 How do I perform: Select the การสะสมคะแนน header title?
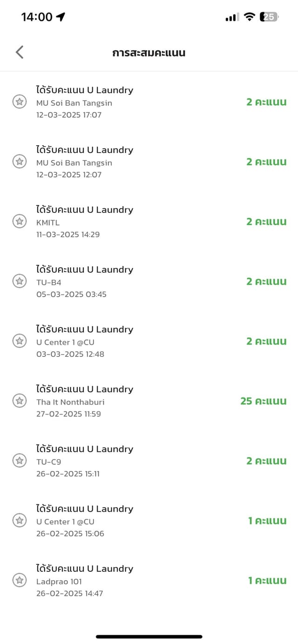[x=149, y=53]
